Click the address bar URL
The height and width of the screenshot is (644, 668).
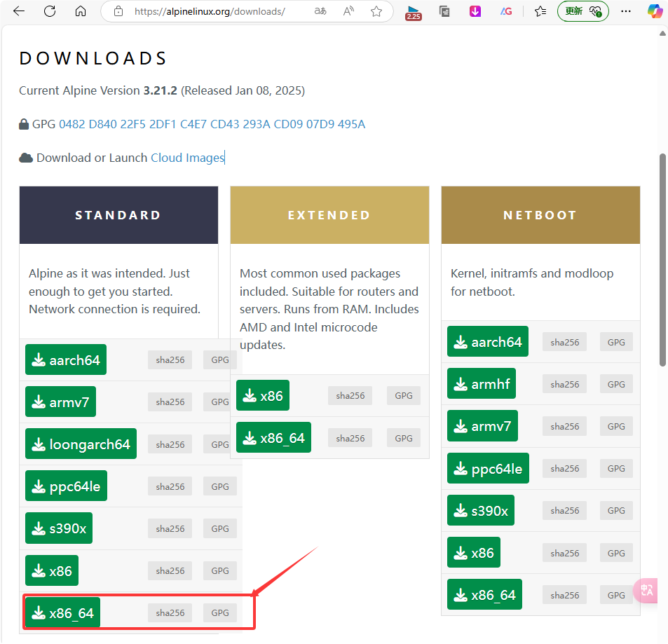click(210, 11)
